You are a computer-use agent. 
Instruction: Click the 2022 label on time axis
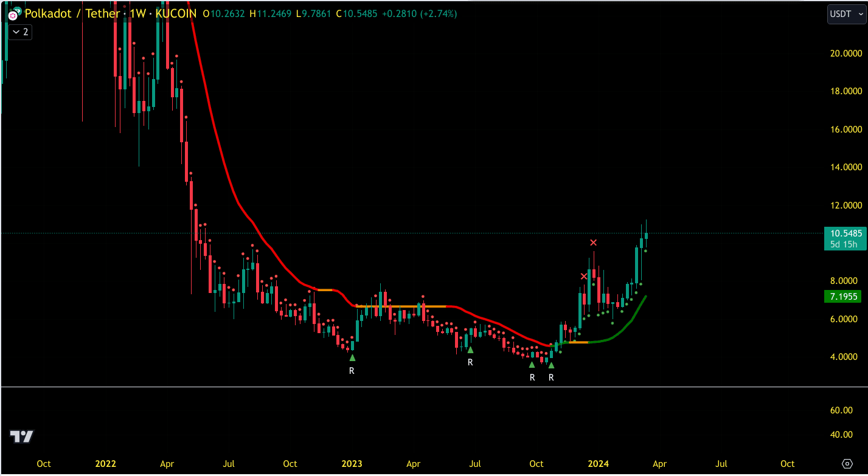click(x=106, y=464)
